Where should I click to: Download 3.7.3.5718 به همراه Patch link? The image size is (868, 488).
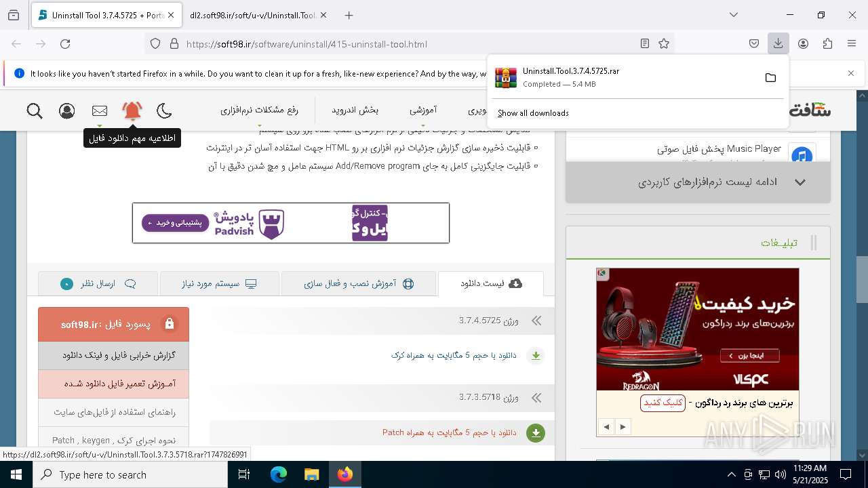click(450, 432)
